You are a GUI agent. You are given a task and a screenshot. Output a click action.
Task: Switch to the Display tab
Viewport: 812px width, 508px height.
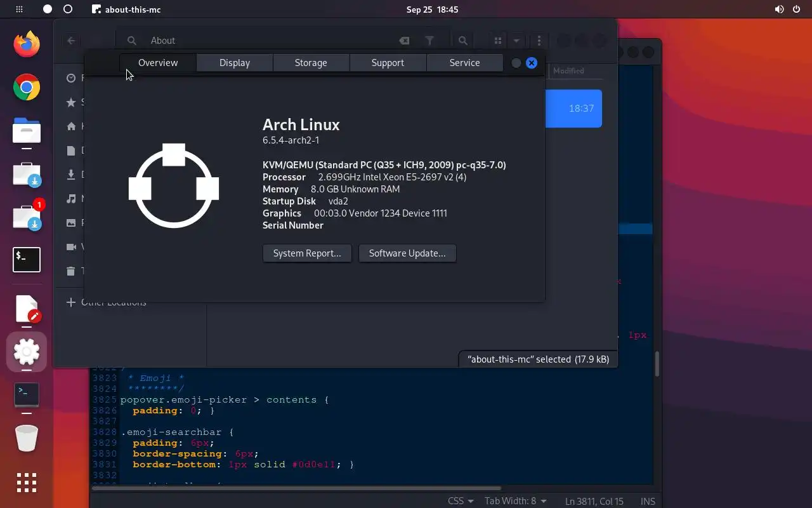(x=235, y=63)
